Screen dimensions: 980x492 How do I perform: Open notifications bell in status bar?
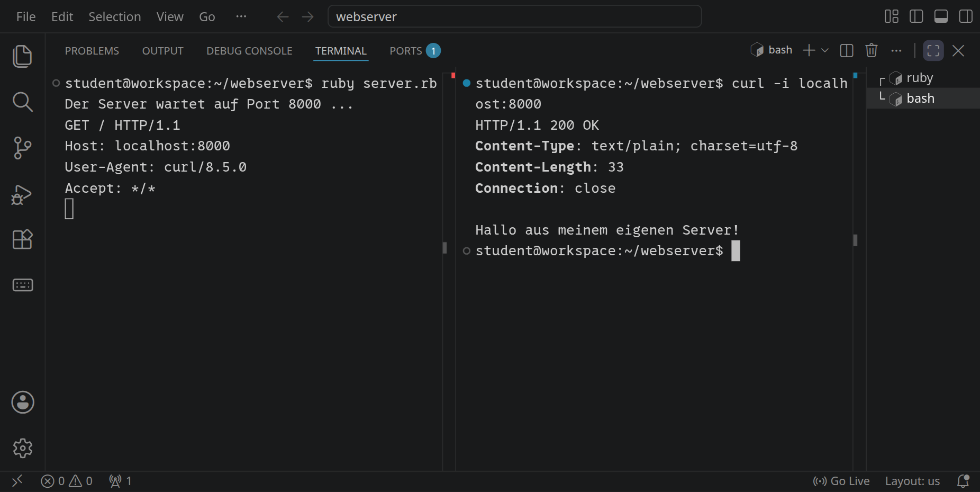[963, 481]
